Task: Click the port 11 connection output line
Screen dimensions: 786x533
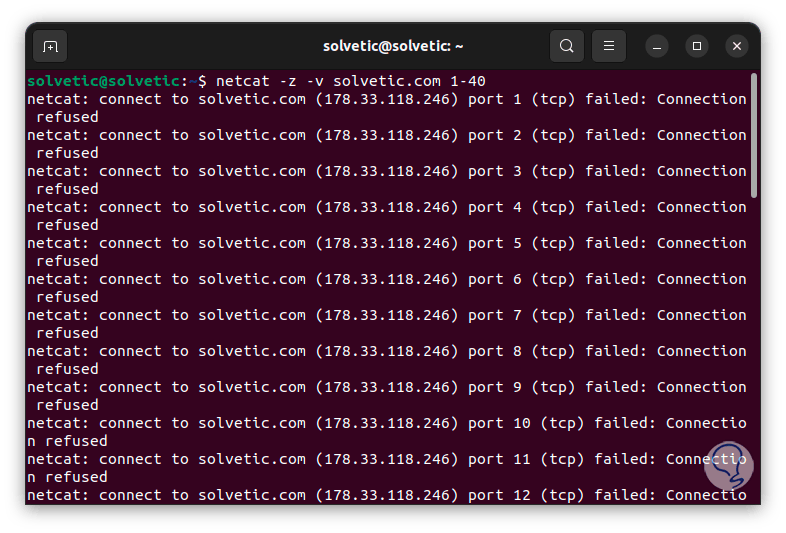Action: 386,459
